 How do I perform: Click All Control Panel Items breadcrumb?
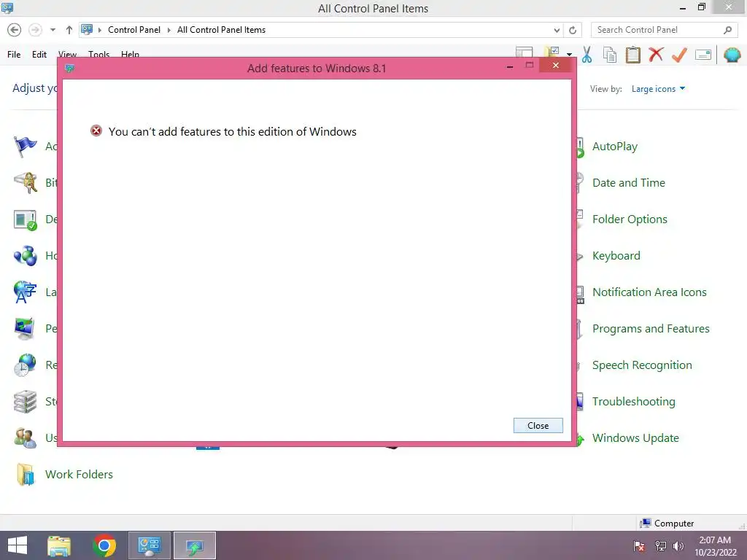(221, 29)
